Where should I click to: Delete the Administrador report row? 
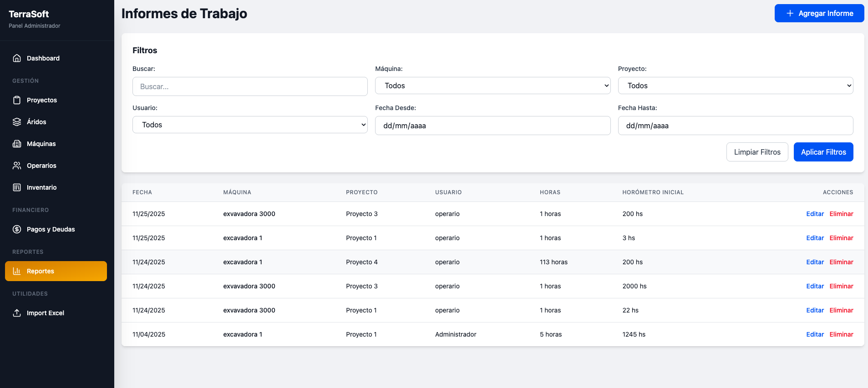841,334
